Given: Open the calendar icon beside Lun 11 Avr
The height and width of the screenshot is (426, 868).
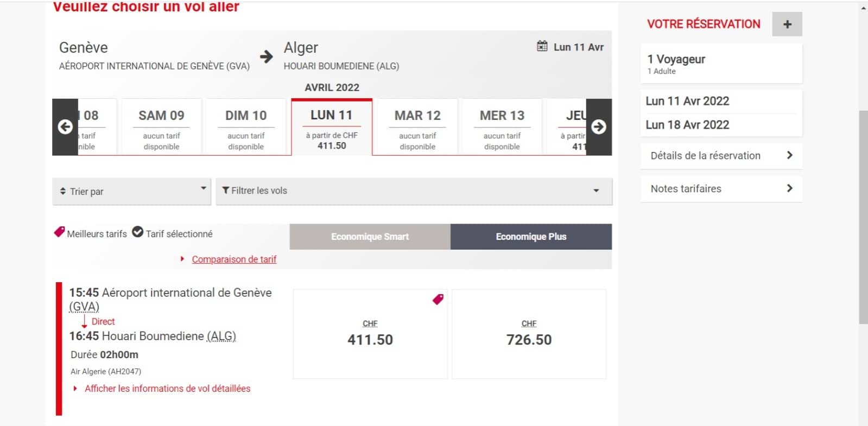Looking at the screenshot, I should tap(542, 46).
